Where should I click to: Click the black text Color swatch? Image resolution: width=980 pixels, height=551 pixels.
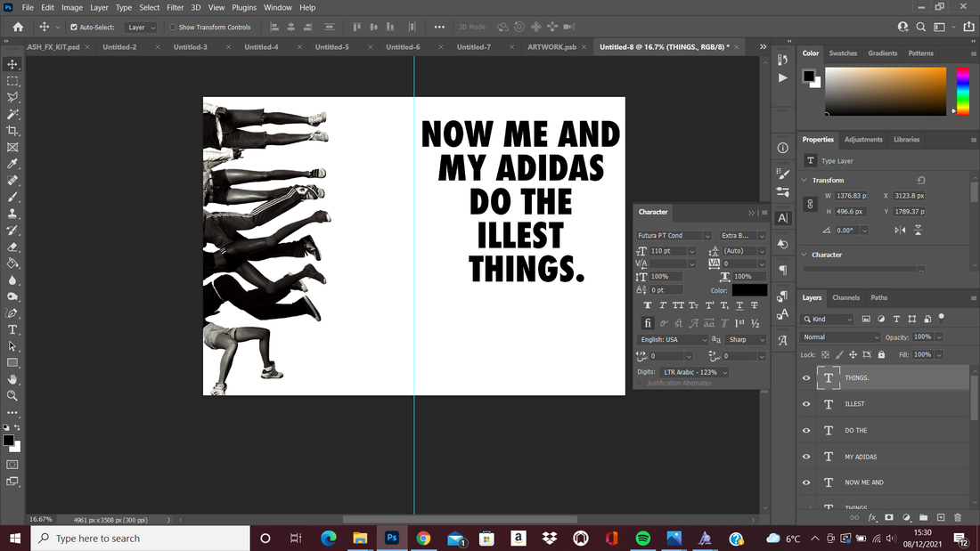coord(749,290)
